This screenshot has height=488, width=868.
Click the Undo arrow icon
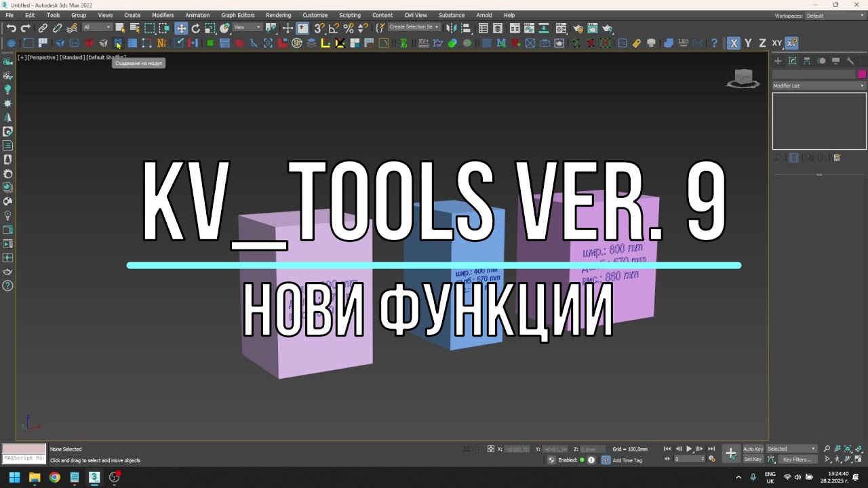pos(12,28)
